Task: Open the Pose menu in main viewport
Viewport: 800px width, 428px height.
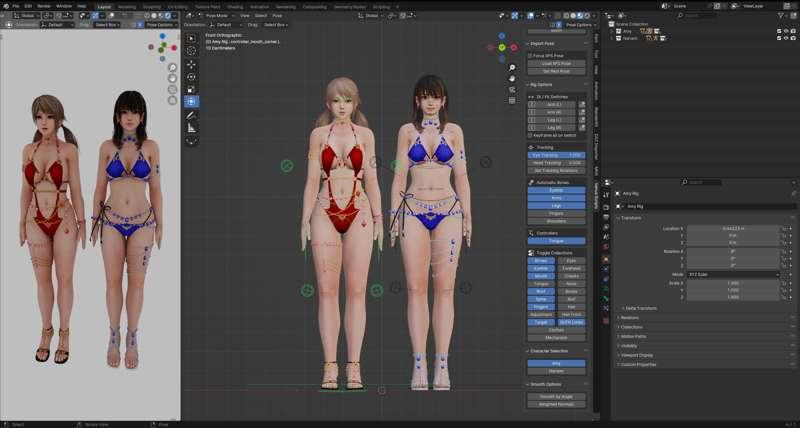Action: [x=277, y=16]
